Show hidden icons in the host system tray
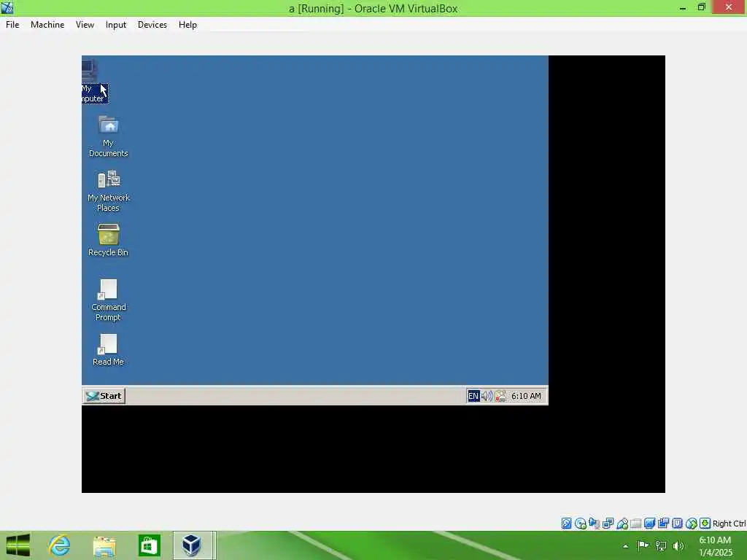The image size is (747, 560). (x=625, y=546)
